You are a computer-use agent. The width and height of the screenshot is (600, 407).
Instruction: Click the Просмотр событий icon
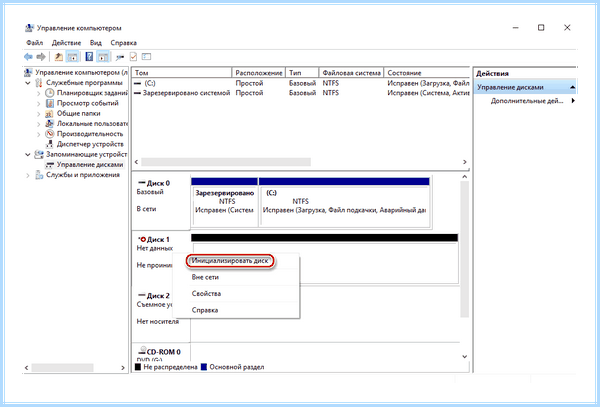(x=49, y=103)
